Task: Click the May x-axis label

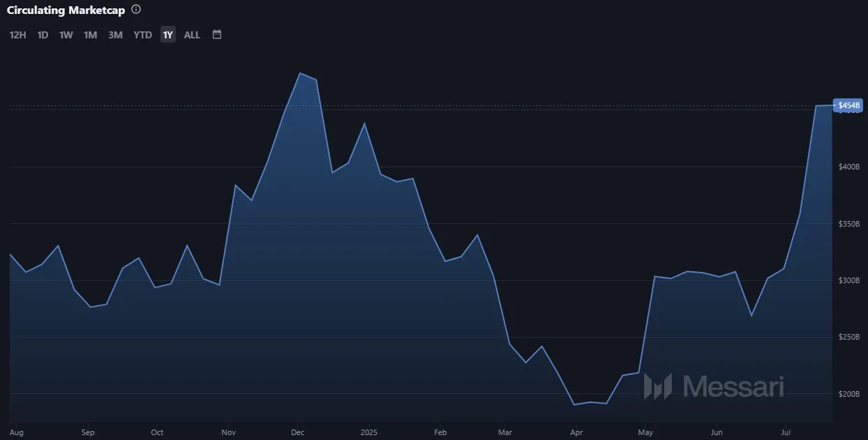Action: (646, 432)
